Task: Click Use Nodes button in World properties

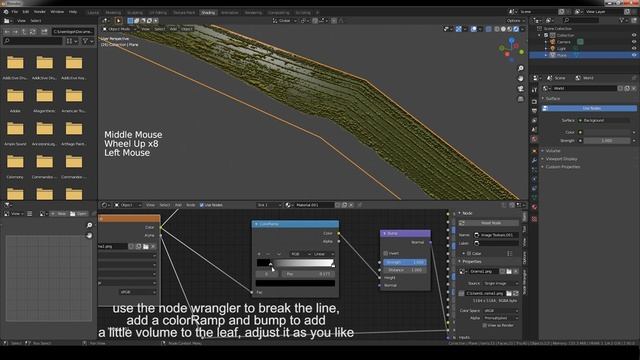Action: click(x=589, y=108)
